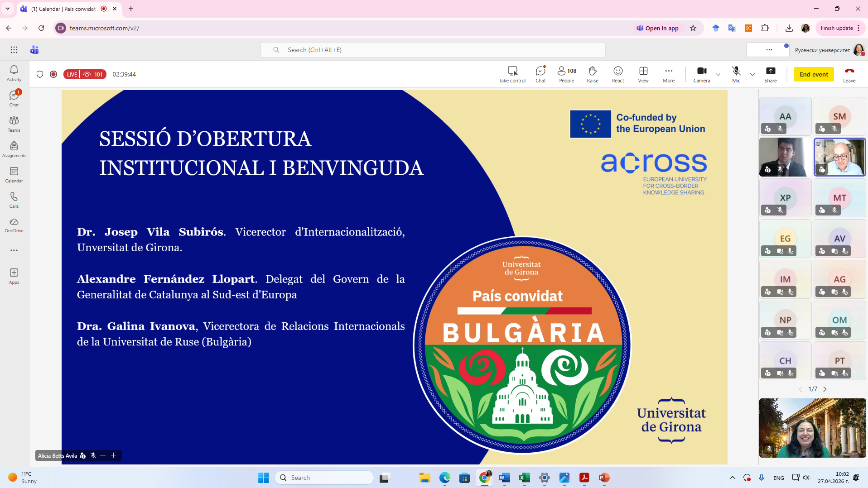Show People list with 108 participants
Image resolution: width=868 pixels, height=488 pixels.
567,74
